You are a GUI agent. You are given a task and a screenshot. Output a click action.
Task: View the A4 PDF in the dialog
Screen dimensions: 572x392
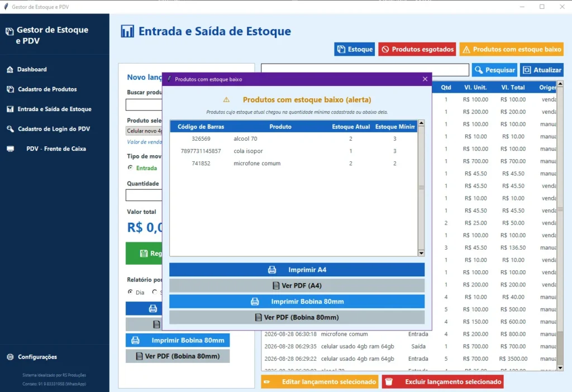297,285
